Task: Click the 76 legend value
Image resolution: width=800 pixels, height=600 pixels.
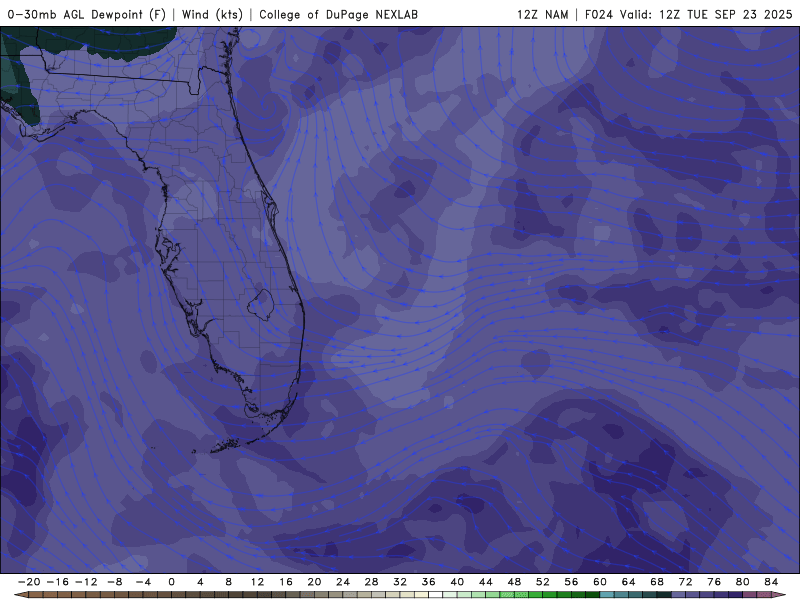Action: tap(714, 582)
